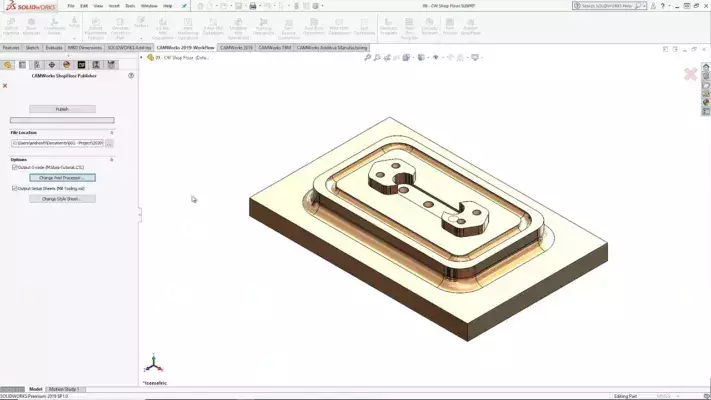Switch to CAMWorks Additive Manufacturing tab
The width and height of the screenshot is (711, 400).
coord(332,48)
